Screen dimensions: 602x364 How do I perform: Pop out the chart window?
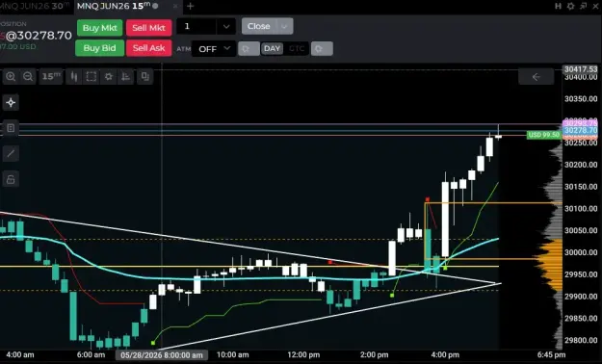(x=584, y=6)
